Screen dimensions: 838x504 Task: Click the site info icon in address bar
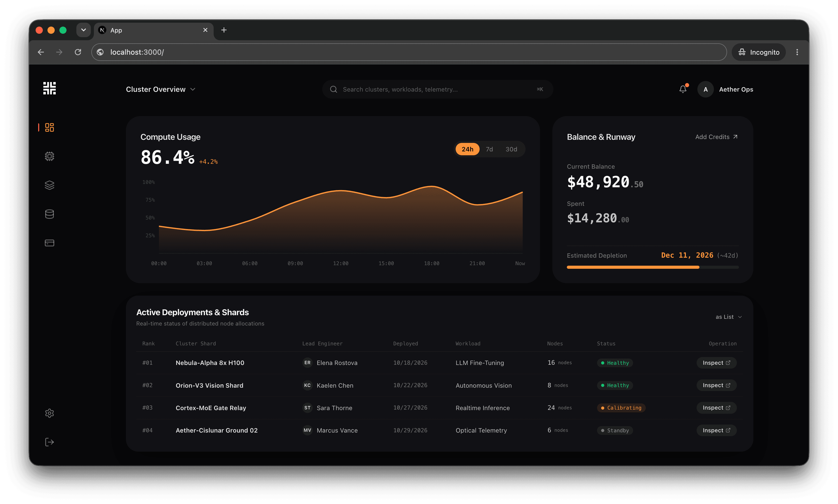[x=100, y=52]
